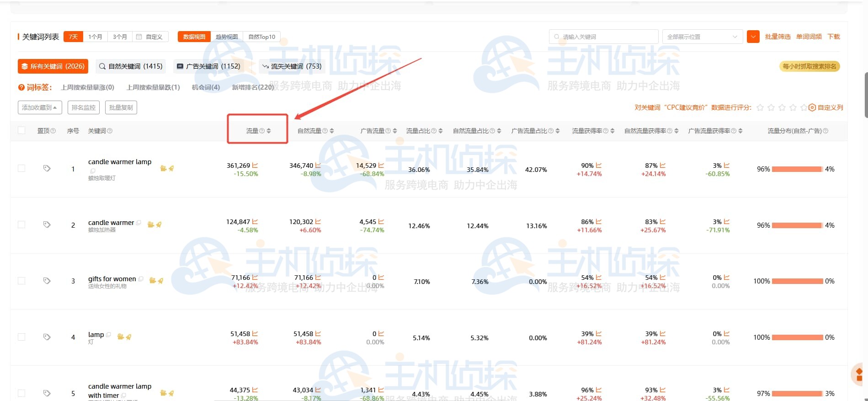The image size is (868, 401).
Task: Sort by 广告流量 column arrows
Action: tap(395, 131)
